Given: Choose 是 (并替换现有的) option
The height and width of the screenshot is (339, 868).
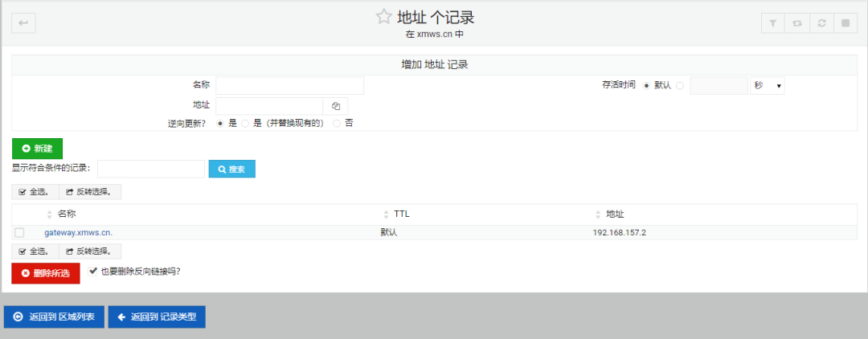Looking at the screenshot, I should tap(245, 124).
